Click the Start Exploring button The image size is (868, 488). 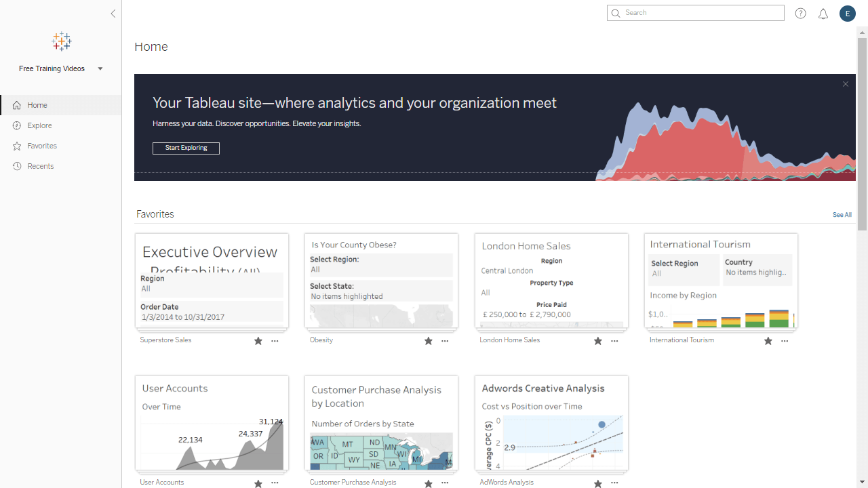186,148
